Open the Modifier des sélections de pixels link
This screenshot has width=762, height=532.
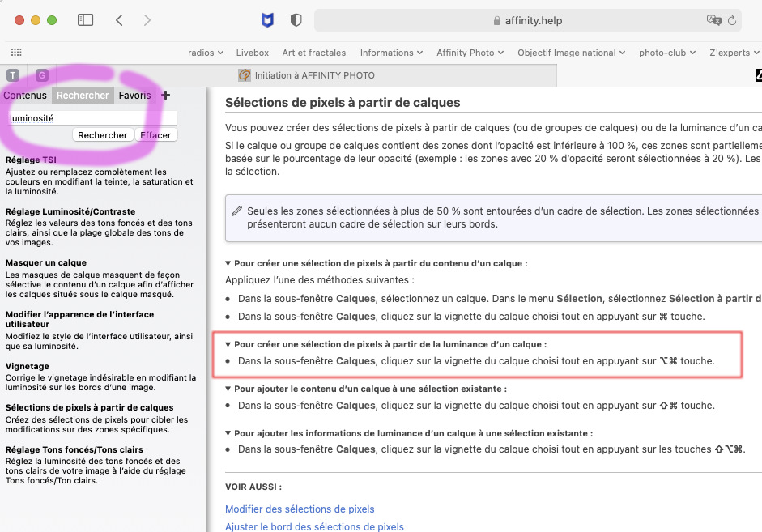point(300,509)
